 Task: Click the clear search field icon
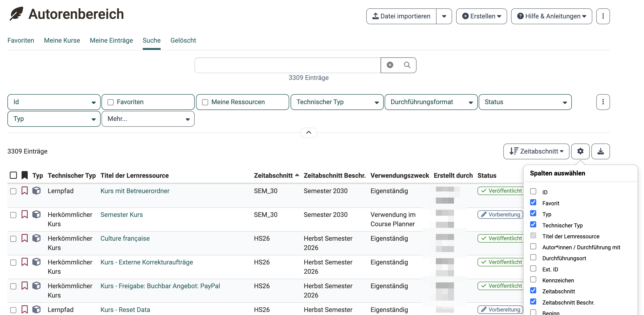[x=390, y=65]
